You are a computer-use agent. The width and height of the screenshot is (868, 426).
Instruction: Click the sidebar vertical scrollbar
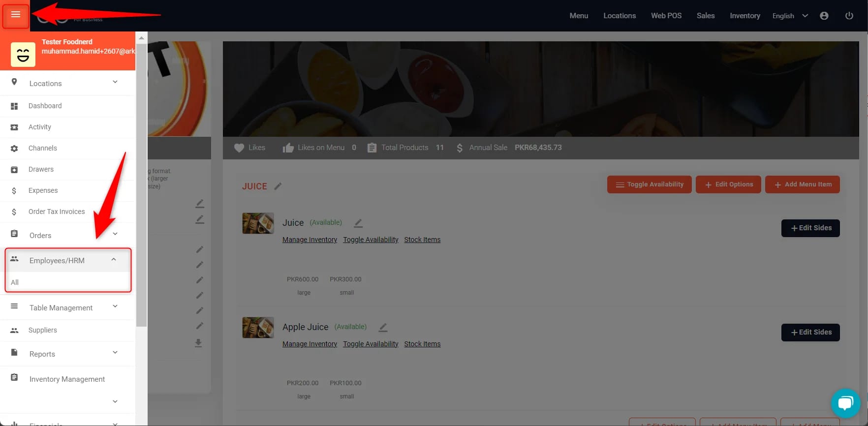[141, 184]
